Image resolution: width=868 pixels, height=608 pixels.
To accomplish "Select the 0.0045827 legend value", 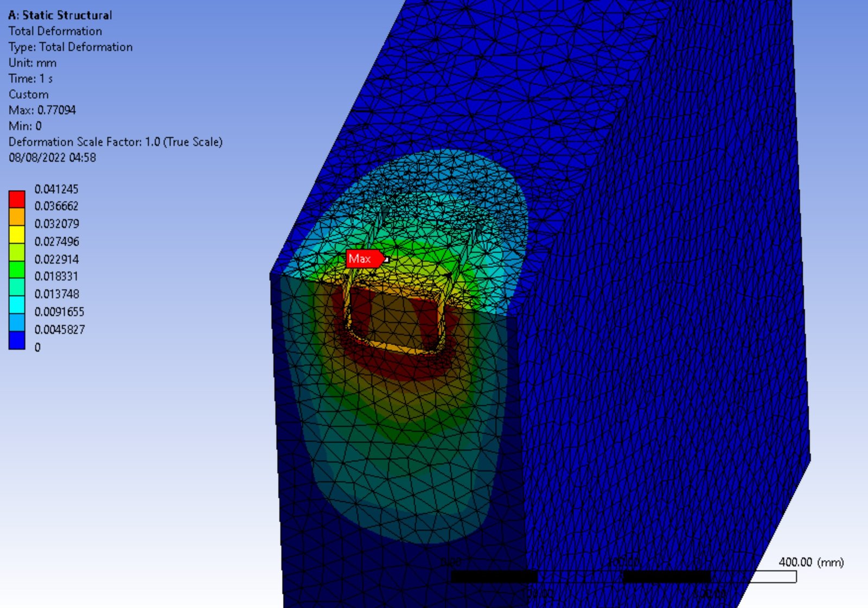I will point(59,330).
